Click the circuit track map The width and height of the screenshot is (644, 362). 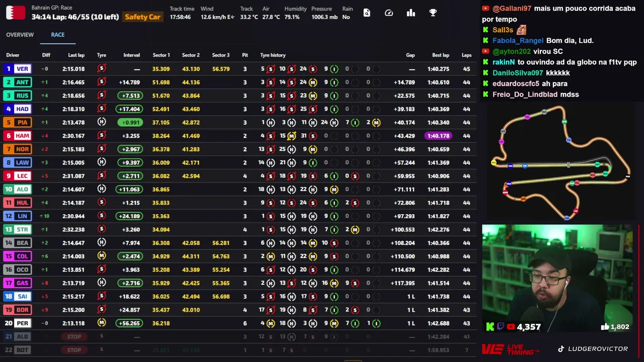click(562, 163)
